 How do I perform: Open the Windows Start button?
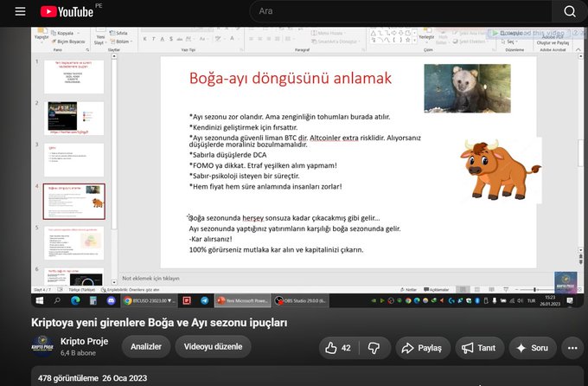(x=40, y=300)
